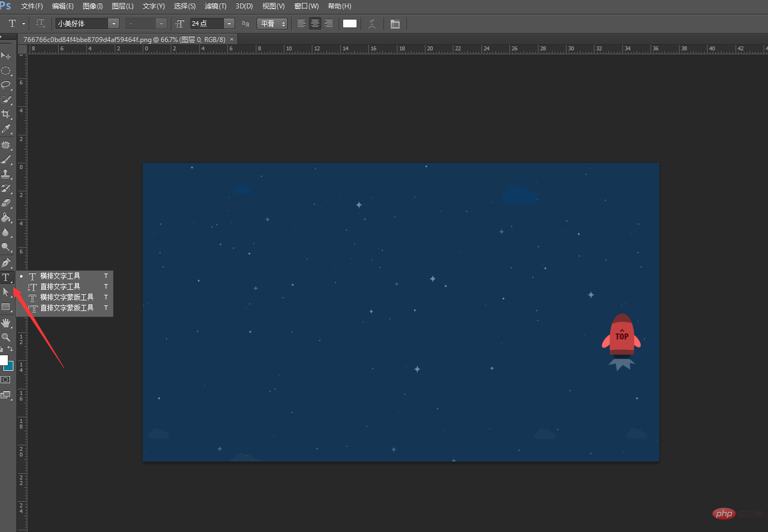Screen dimensions: 768x532
Task: Select the Healing Brush tool
Action: point(6,145)
